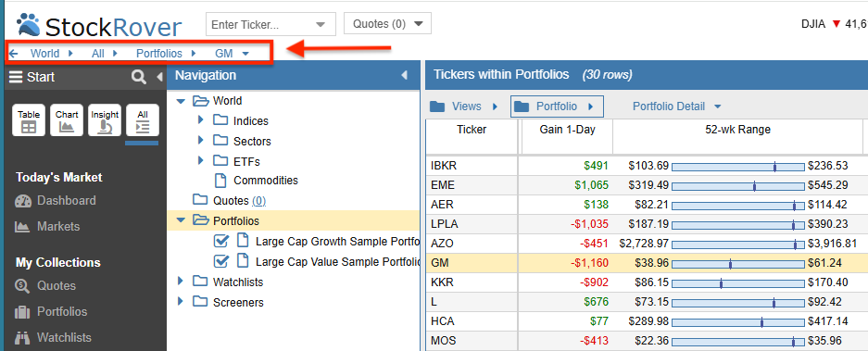Viewport: 868px width, 351px height.
Task: Collapse the Navigation panel arrow
Action: [404, 75]
